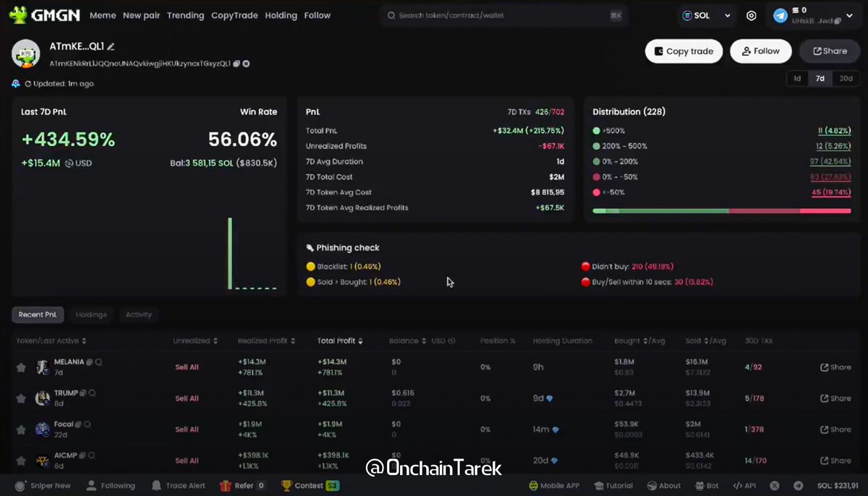The image size is (868, 496).
Task: Copy the full wallet address
Action: pyautogui.click(x=237, y=64)
